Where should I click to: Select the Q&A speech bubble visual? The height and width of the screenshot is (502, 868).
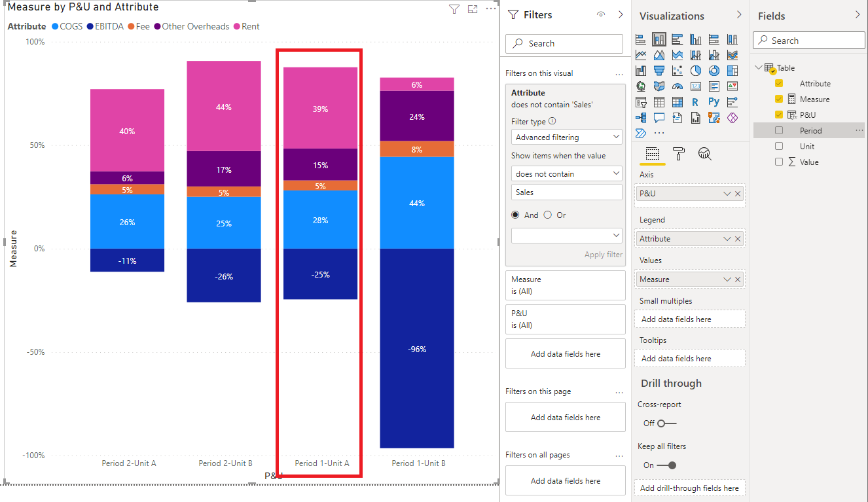click(659, 118)
